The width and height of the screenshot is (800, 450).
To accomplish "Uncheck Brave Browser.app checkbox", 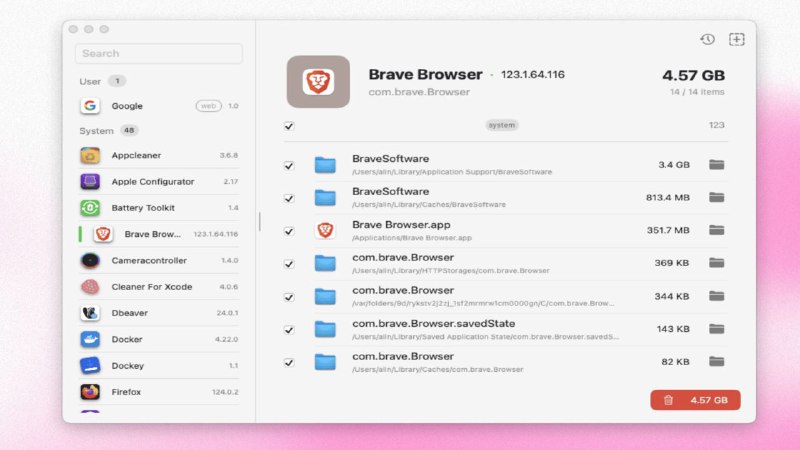I will pyautogui.click(x=289, y=232).
